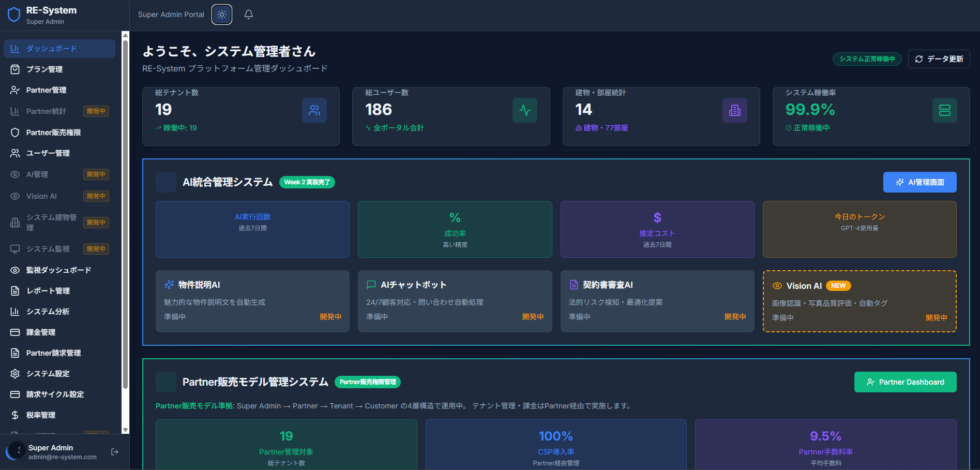Select the 19 Partner管理対象 card

[x=286, y=445]
